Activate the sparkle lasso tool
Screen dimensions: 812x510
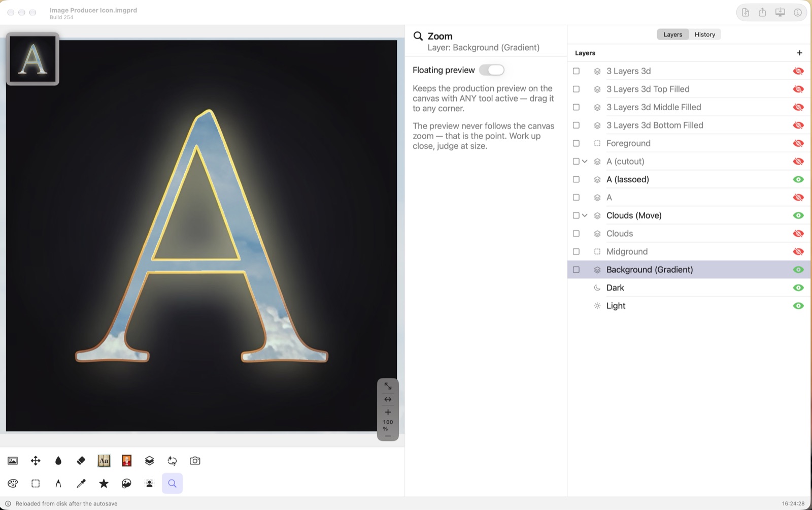click(172, 461)
